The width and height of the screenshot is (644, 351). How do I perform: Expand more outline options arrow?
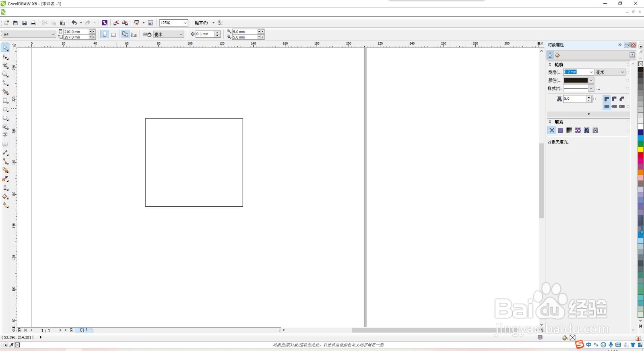click(588, 114)
